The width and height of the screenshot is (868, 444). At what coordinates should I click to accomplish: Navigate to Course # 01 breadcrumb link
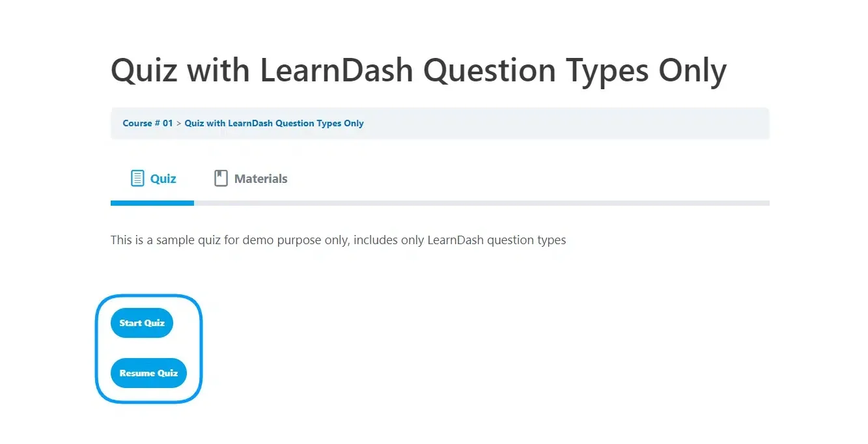[x=148, y=123]
